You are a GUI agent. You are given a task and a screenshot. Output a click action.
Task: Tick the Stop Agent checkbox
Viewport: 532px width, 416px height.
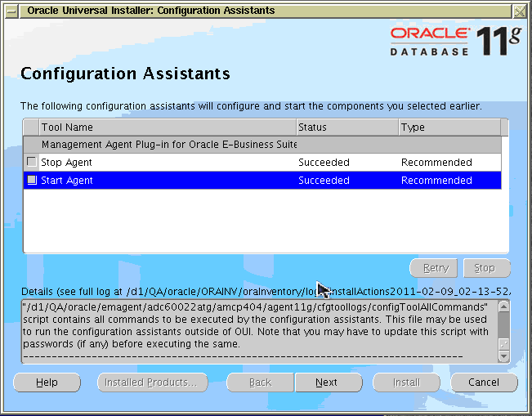(x=32, y=162)
